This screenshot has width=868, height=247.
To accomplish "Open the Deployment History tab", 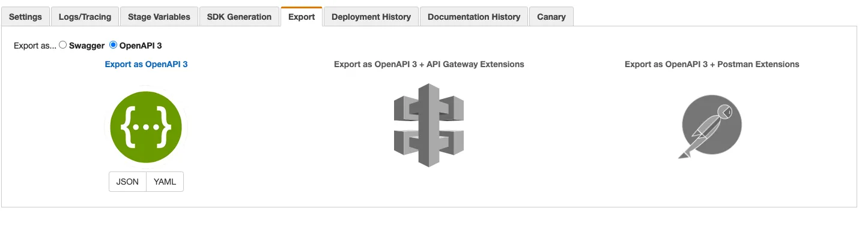I will 371,17.
